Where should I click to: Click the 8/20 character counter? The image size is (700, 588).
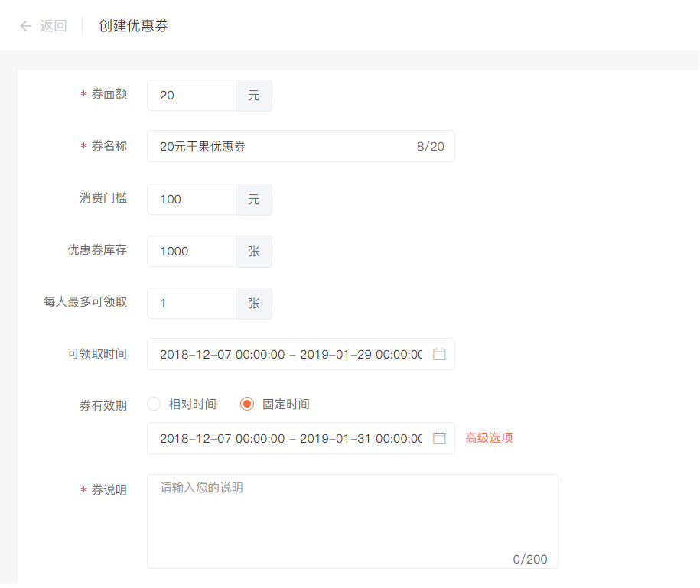pos(430,147)
